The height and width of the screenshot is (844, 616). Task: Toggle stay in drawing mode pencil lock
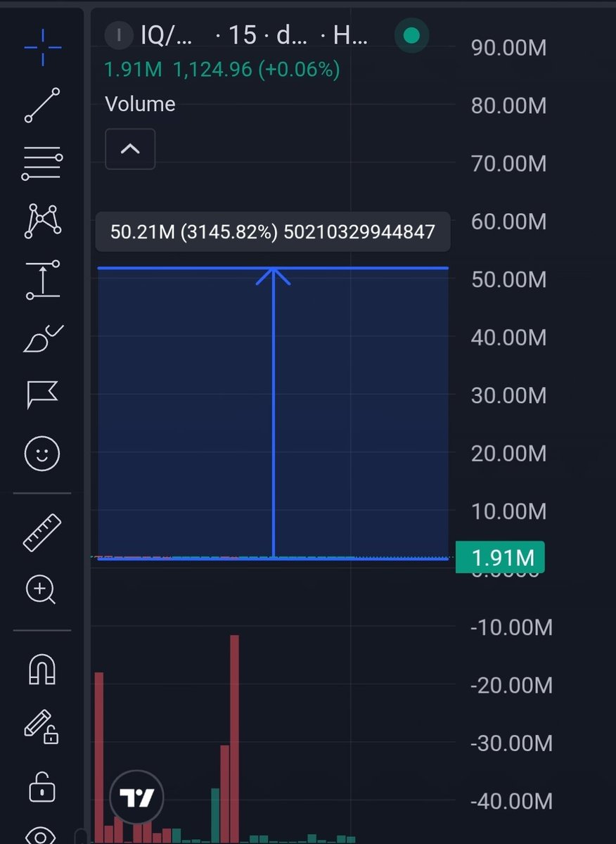pos(41,727)
